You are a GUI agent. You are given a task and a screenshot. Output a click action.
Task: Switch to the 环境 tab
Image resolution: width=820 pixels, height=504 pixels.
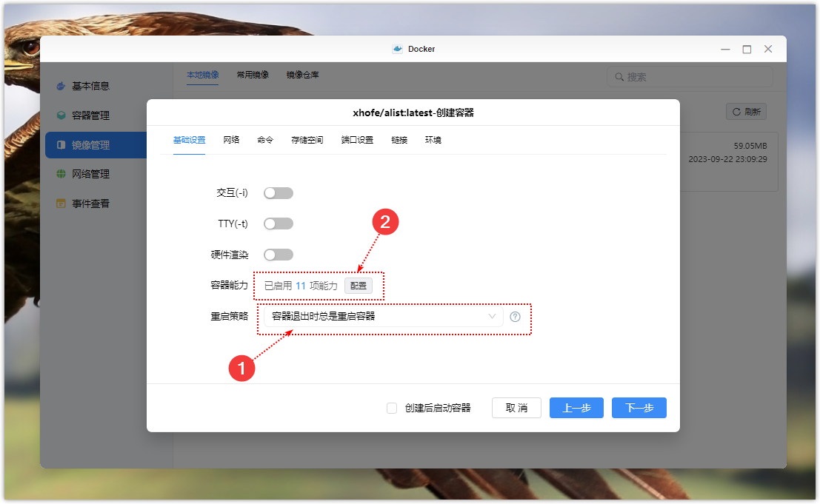pos(433,140)
